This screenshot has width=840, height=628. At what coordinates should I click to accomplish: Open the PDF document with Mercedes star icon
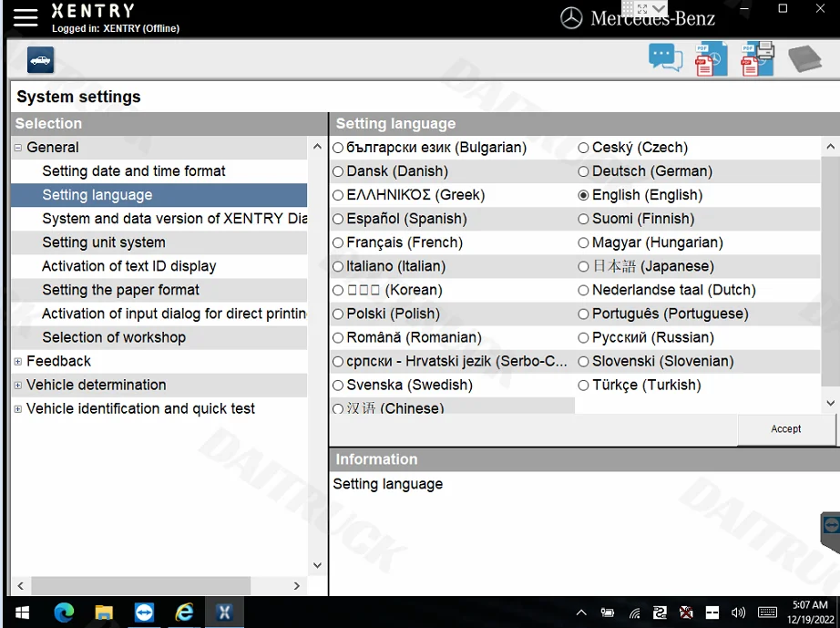coord(711,59)
